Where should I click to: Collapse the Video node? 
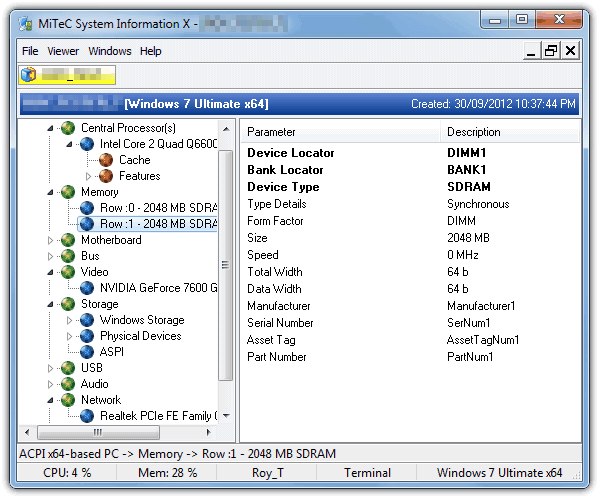50,273
